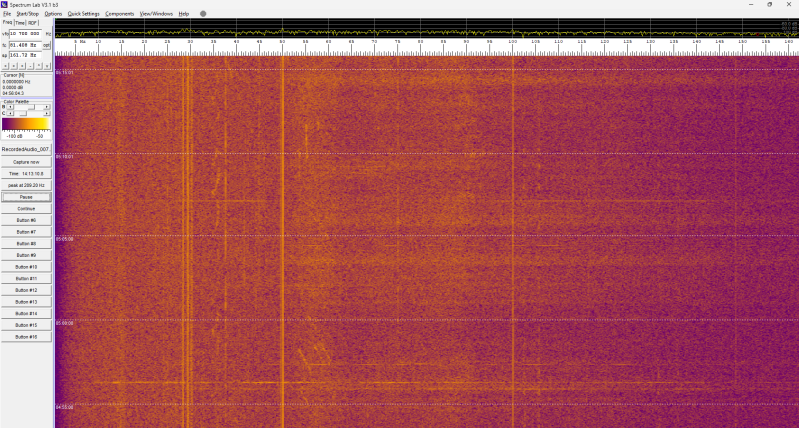Click the sp frequency span field
799x428 pixels.
(25, 55)
